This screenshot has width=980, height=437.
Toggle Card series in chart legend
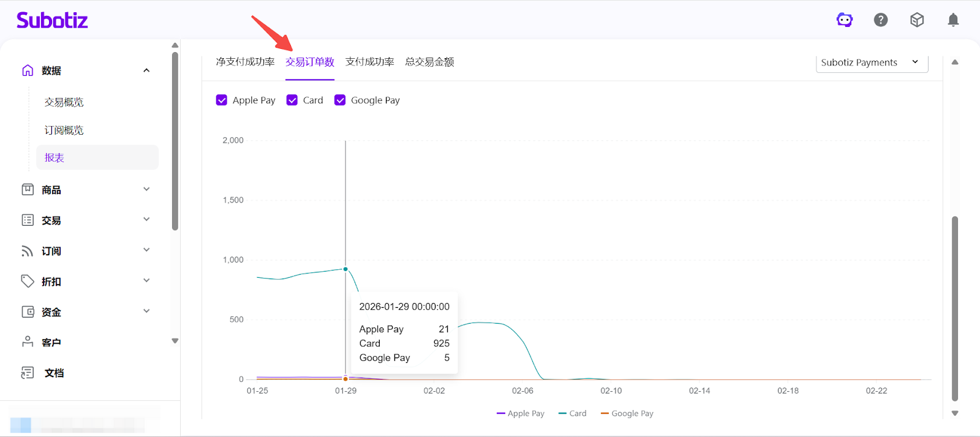point(573,414)
